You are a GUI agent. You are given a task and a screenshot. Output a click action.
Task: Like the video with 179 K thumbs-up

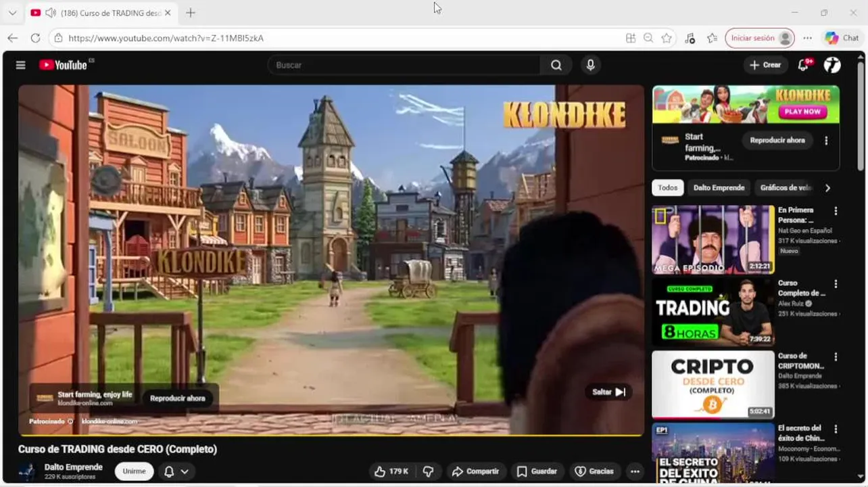pos(392,471)
